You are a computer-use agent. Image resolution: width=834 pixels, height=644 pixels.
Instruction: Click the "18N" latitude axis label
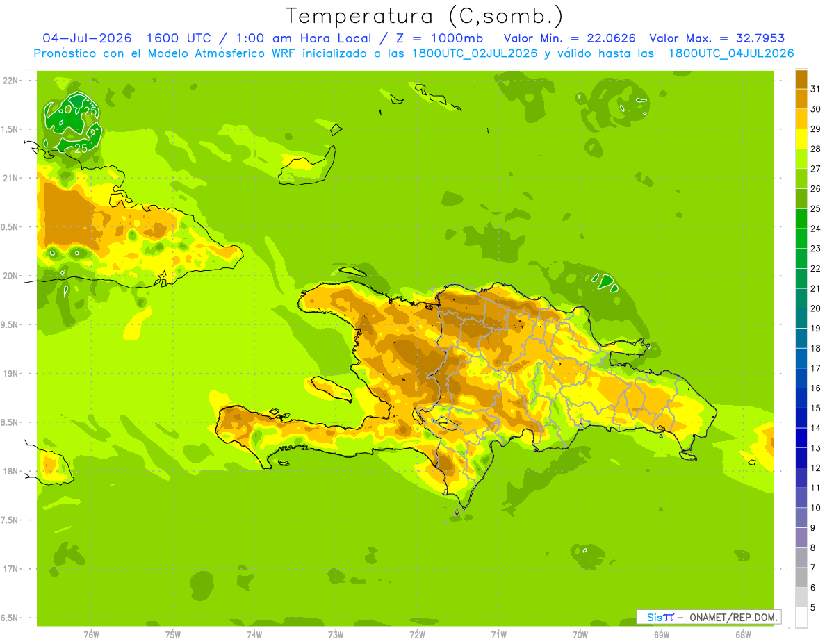(10, 471)
